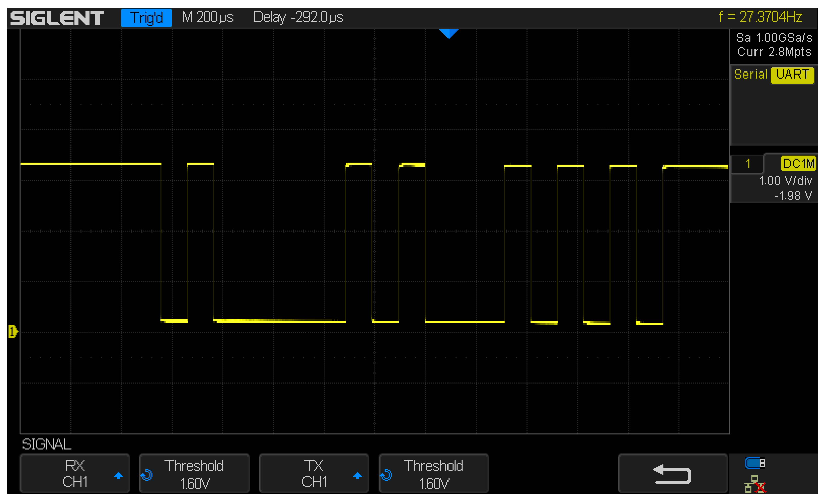Select the Serial menu label
Screen dimensions: 826x504
pyautogui.click(x=751, y=74)
